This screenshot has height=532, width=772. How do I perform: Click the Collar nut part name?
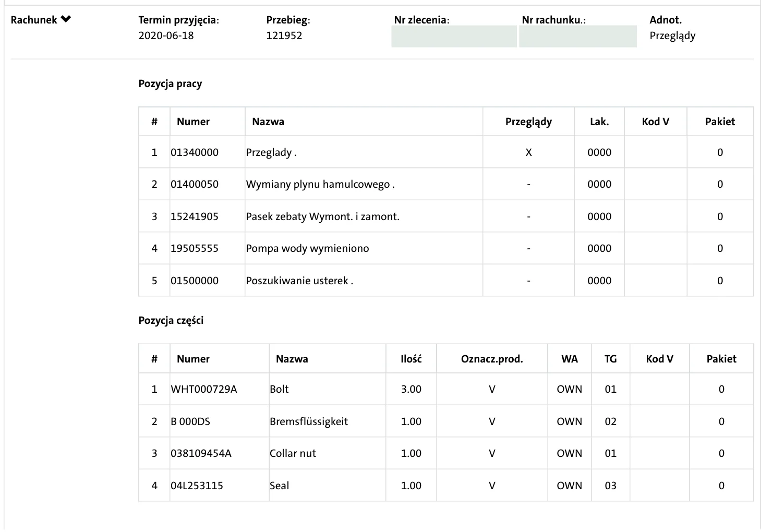click(x=293, y=453)
